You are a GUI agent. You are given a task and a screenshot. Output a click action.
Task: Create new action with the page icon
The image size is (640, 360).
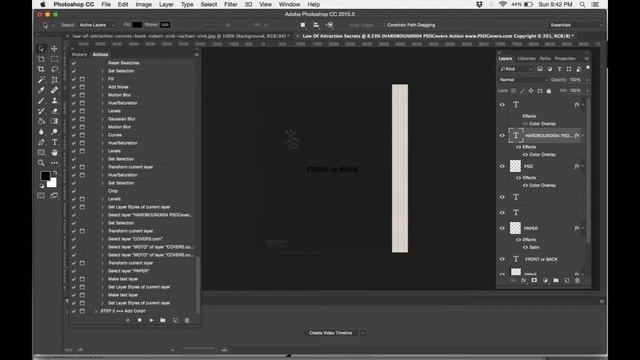click(x=175, y=320)
